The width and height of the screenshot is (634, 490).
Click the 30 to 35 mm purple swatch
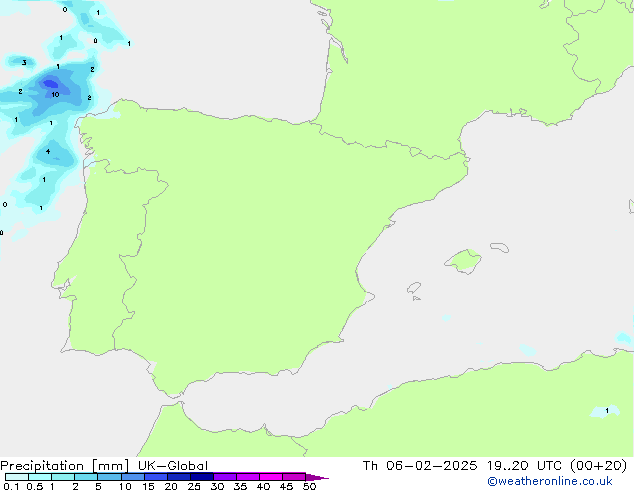[x=225, y=477]
